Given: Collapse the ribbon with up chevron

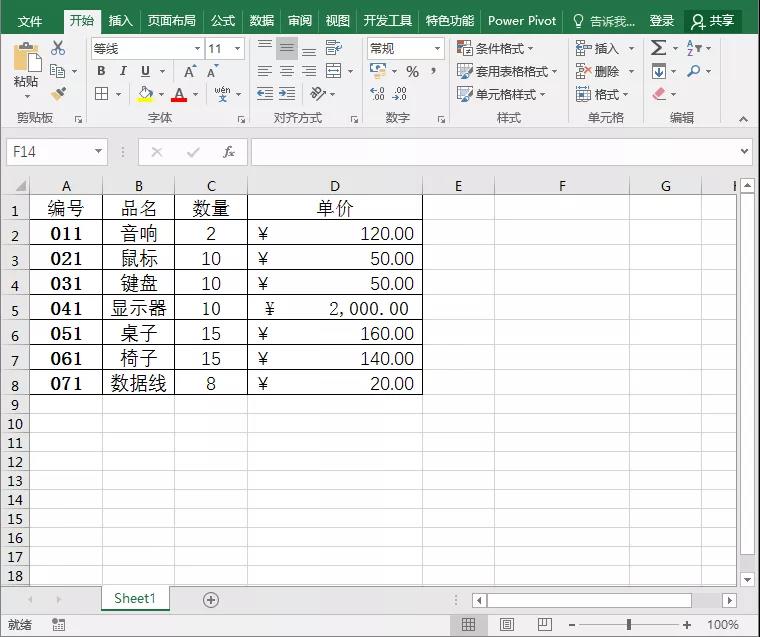Looking at the screenshot, I should pos(743,119).
